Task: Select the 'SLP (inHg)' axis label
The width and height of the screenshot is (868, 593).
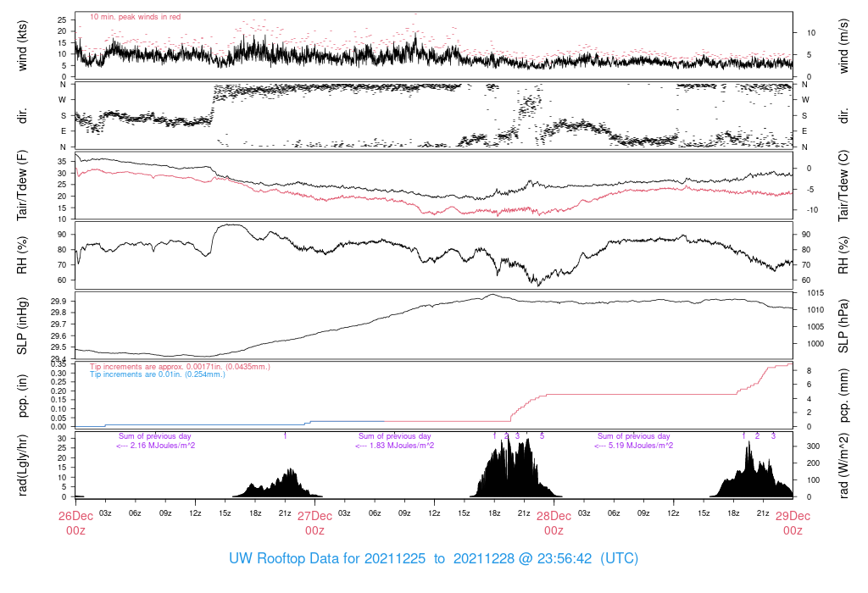Action: tap(23, 324)
